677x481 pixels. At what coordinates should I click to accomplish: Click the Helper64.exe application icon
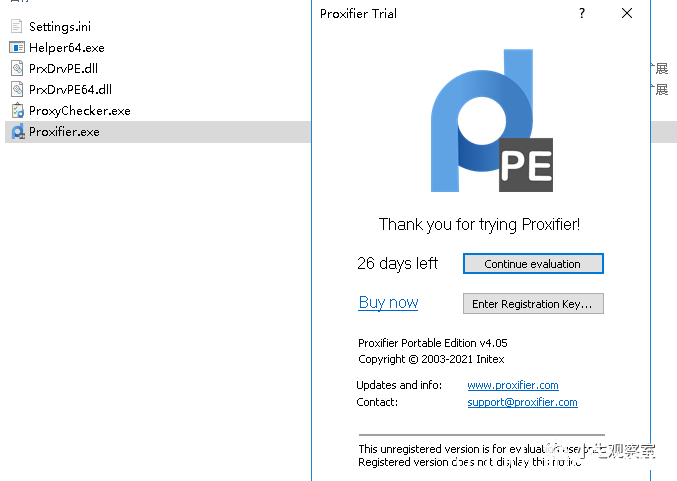coord(17,47)
